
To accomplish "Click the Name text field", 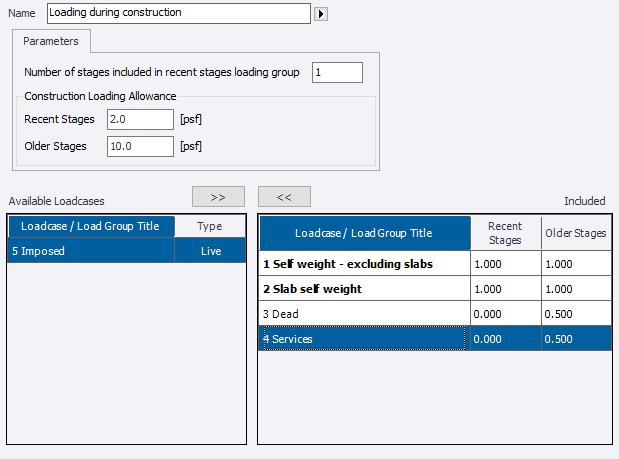I will point(178,14).
